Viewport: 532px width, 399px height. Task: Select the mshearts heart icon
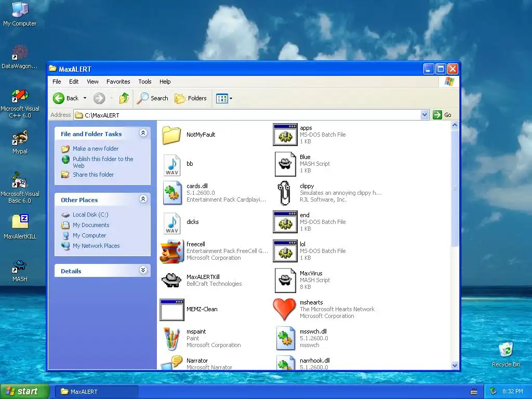[284, 310]
